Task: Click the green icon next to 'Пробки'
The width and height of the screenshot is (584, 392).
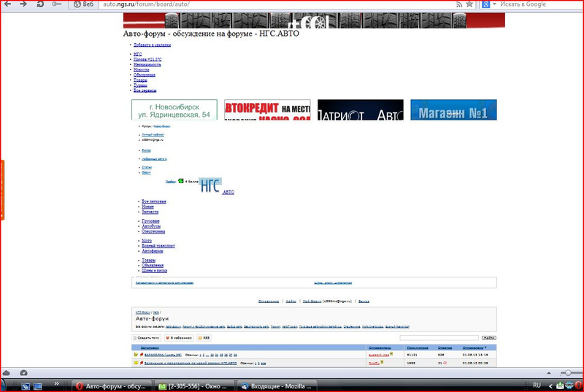Action: pyautogui.click(x=181, y=181)
